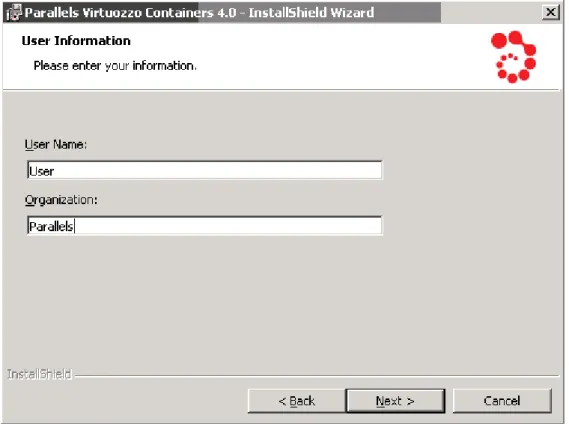Click the User Name label

56,144
